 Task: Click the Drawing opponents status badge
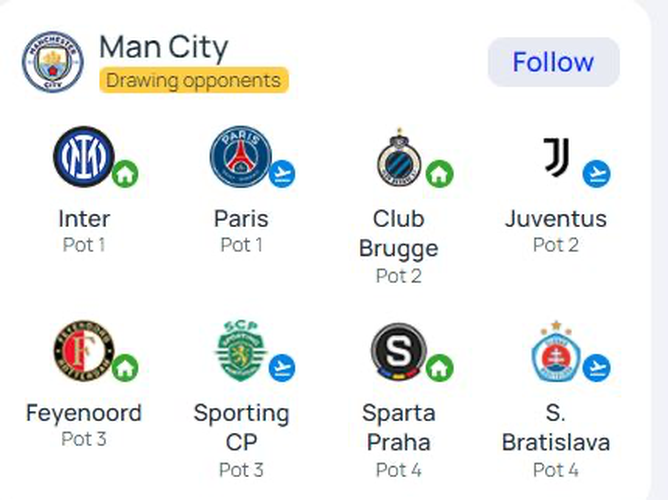click(194, 80)
